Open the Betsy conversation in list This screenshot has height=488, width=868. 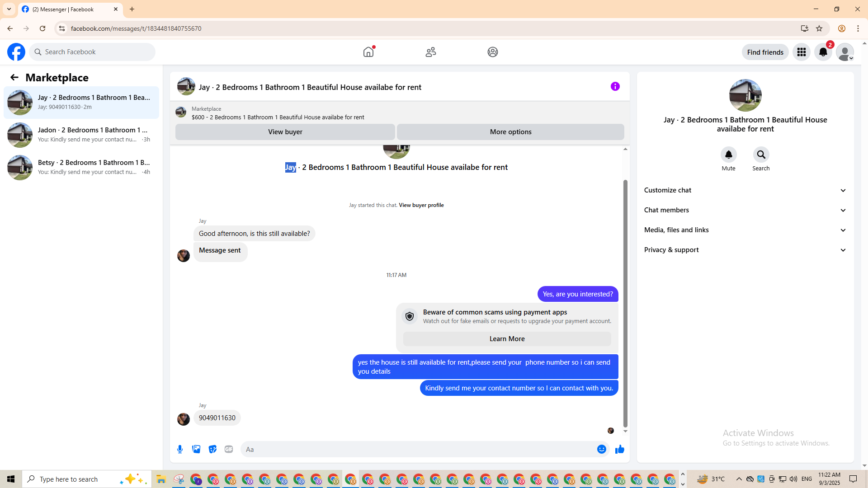point(81,168)
